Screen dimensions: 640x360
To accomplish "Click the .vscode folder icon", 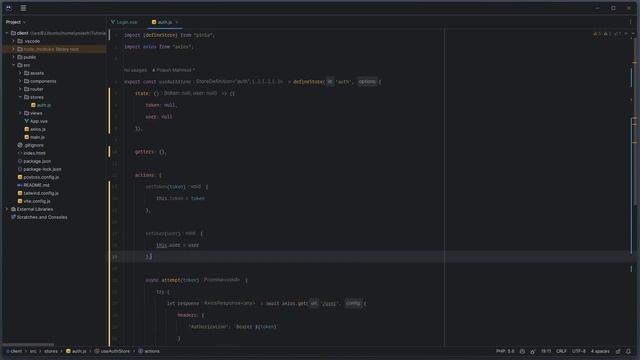I will [20, 41].
